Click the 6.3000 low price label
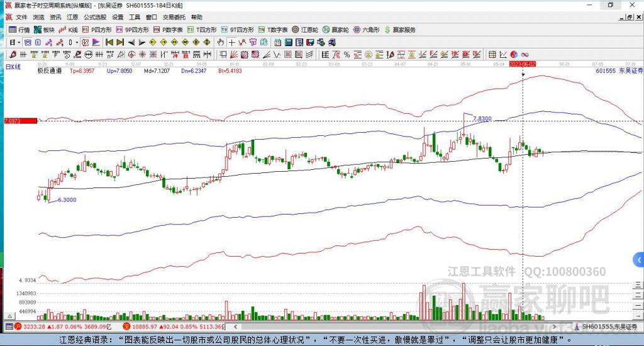Image resolution: width=644 pixels, height=346 pixels. point(67,199)
